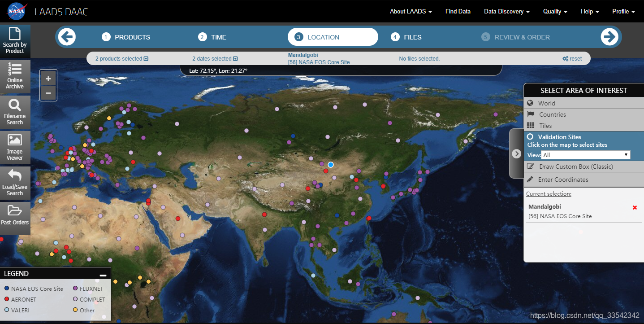The width and height of the screenshot is (644, 324).
Task: Click NASA EOS Core Site legend swatch
Action: click(x=7, y=289)
